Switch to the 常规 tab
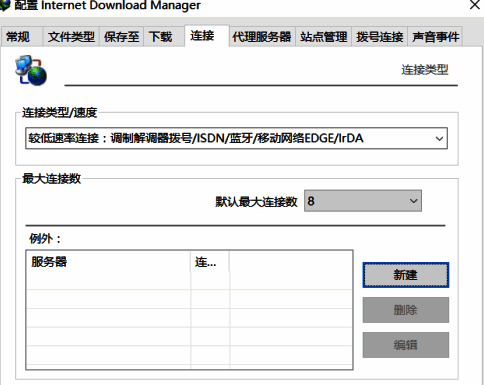Screen dimensions: 484x385 coord(21,36)
